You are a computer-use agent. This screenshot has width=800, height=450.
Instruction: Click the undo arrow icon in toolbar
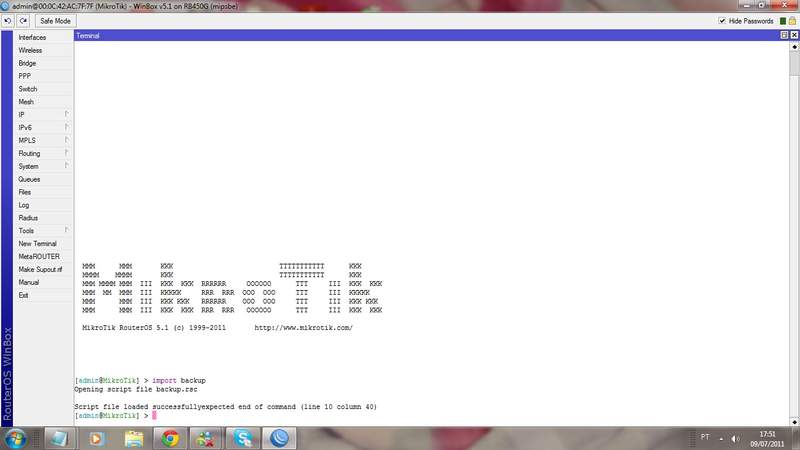point(8,21)
